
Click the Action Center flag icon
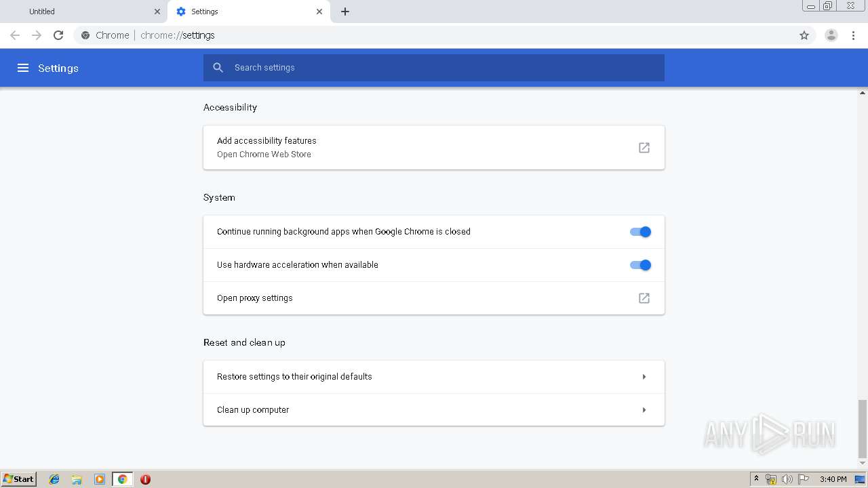pos(804,479)
